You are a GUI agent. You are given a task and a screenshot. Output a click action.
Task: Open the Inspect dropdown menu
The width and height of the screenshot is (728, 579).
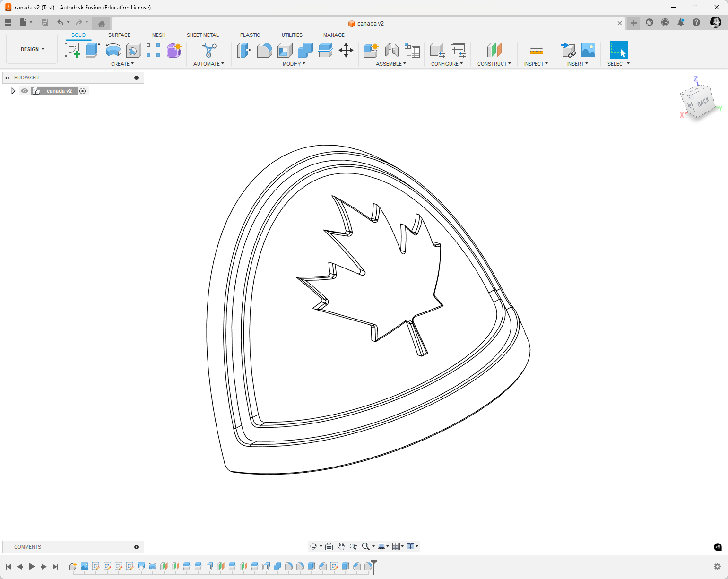click(536, 64)
